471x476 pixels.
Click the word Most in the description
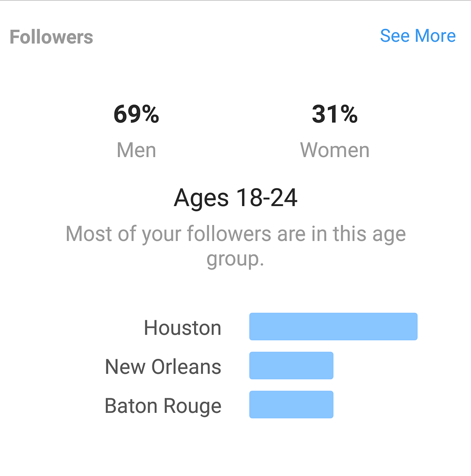(88, 233)
